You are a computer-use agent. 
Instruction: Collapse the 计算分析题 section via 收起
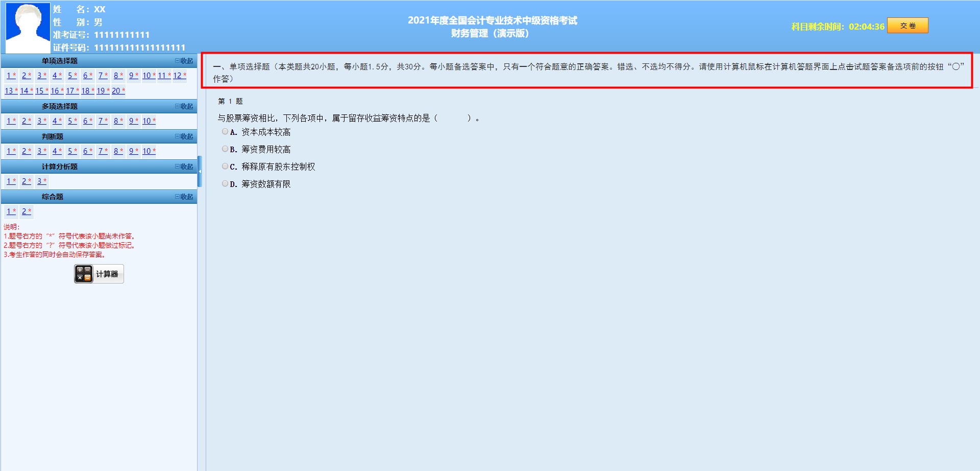pyautogui.click(x=184, y=167)
